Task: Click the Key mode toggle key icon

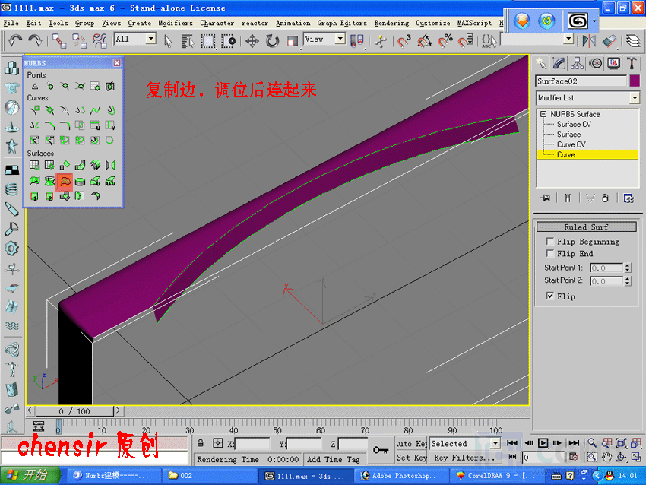Action: tap(380, 450)
